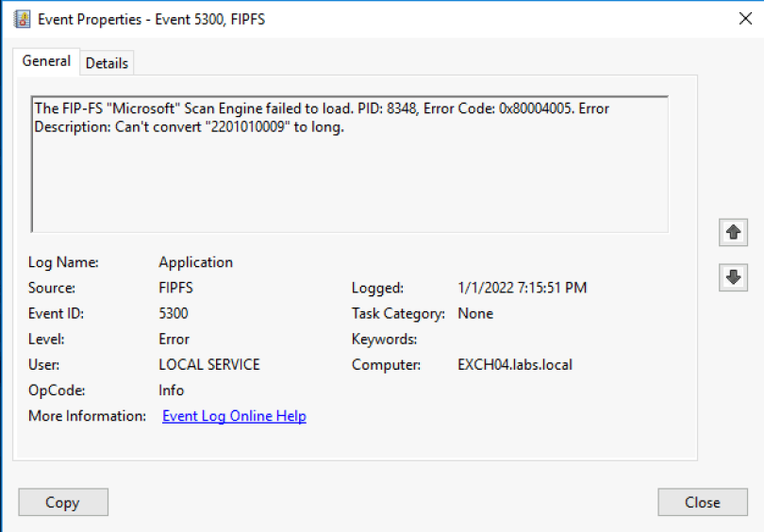Click the Event ID value 5300
The height and width of the screenshot is (532, 764).
point(174,313)
